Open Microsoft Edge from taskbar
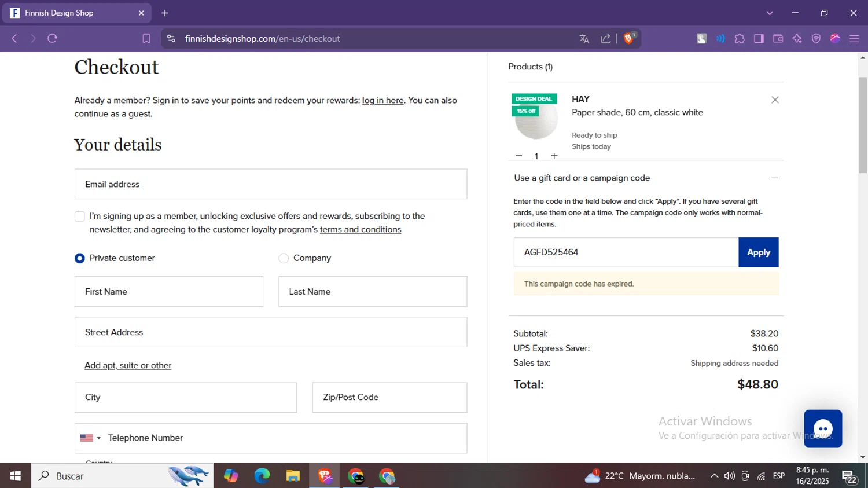The image size is (868, 488). pos(262,476)
